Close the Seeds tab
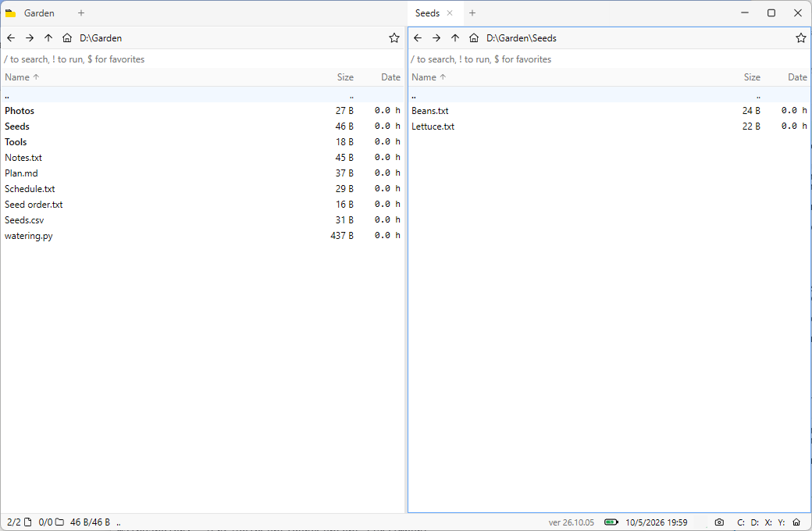This screenshot has width=812, height=531. (x=450, y=13)
